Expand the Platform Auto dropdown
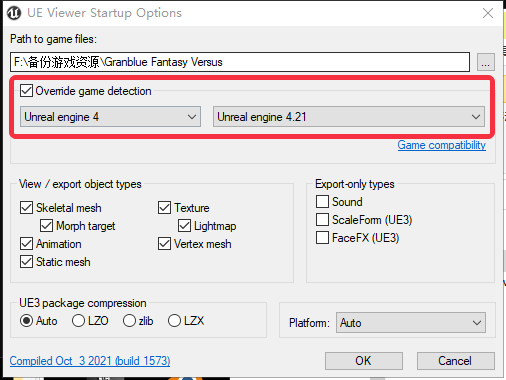This screenshot has height=380, width=506. coord(411,323)
